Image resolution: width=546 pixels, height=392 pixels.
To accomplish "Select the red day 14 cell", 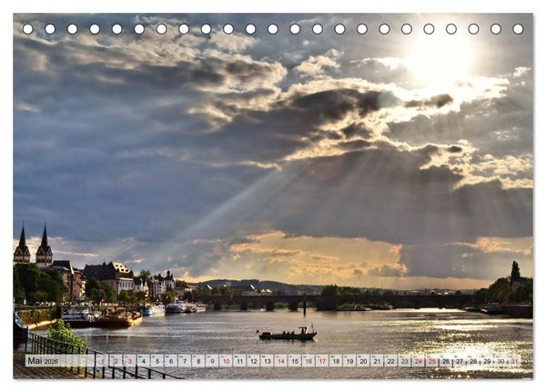I will 281,361.
